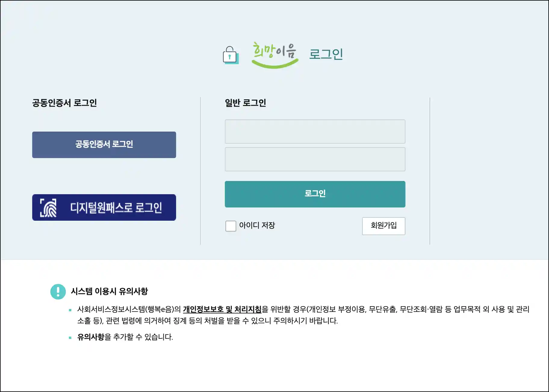Click the 로그인 page title text

tap(326, 54)
